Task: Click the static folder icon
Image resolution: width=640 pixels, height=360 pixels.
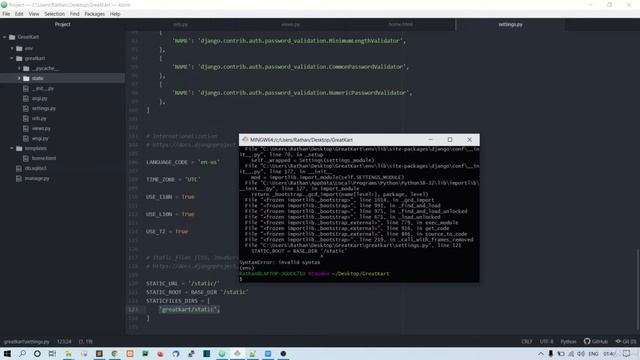Action: coord(26,78)
